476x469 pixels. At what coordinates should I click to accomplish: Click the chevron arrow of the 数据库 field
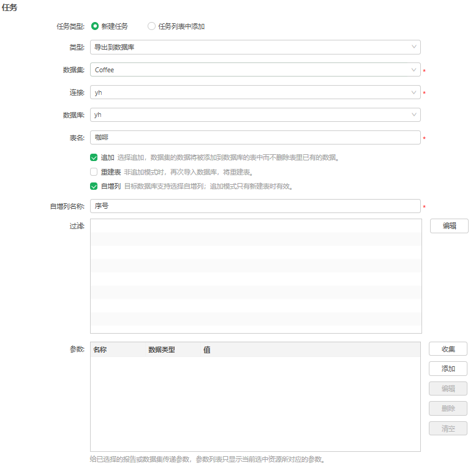(x=414, y=114)
